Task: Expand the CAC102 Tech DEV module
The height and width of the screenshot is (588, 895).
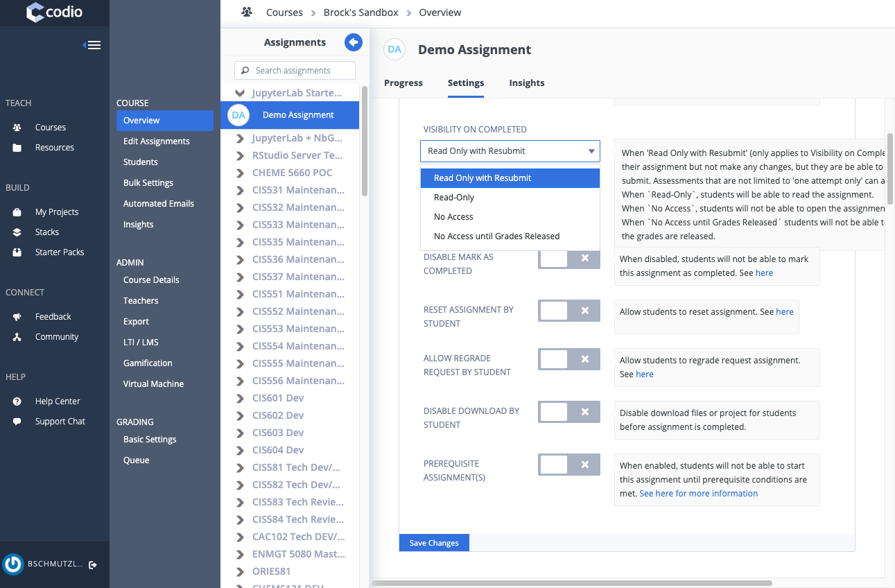Action: tap(240, 537)
